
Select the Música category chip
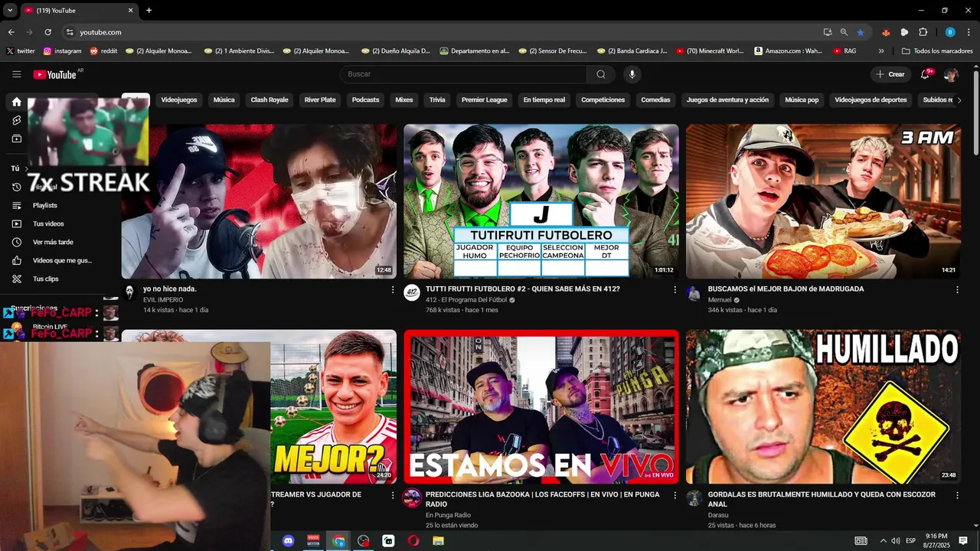pos(224,99)
